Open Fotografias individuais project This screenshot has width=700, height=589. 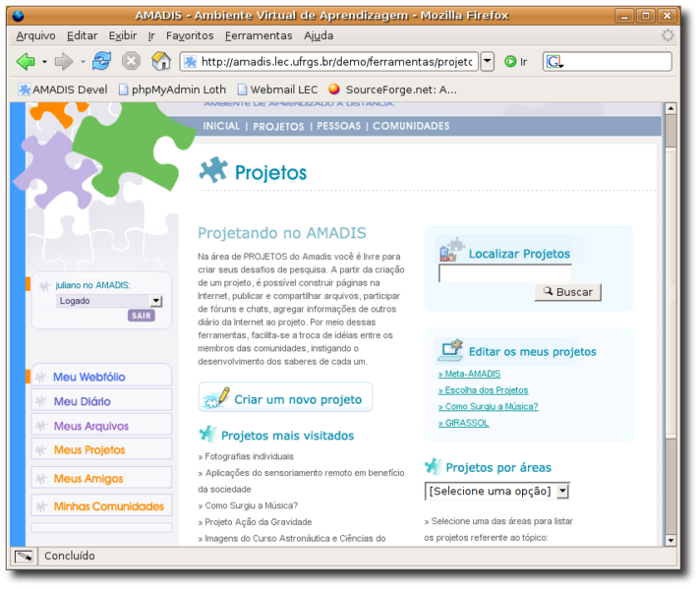[249, 456]
